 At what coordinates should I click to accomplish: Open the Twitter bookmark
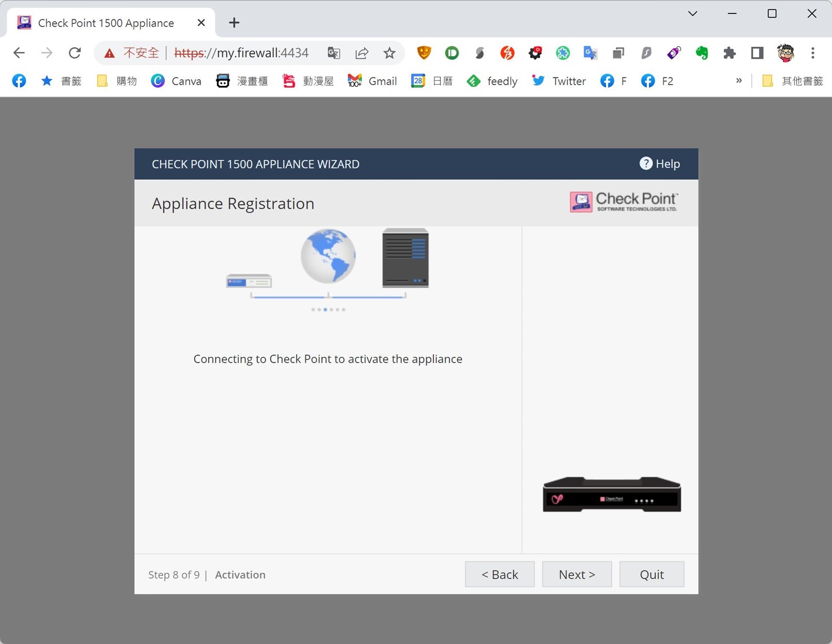pyautogui.click(x=559, y=81)
